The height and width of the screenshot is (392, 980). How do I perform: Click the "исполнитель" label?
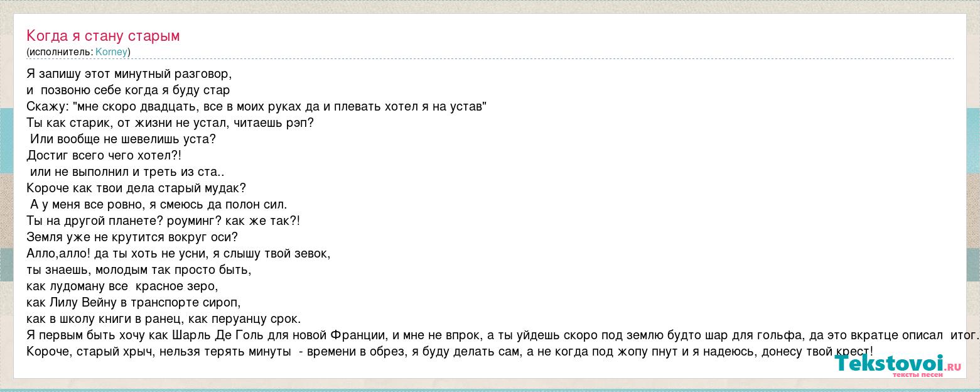click(60, 52)
